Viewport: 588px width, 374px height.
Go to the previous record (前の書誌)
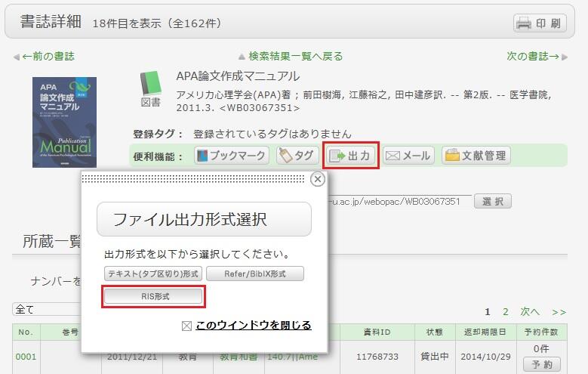(x=44, y=56)
